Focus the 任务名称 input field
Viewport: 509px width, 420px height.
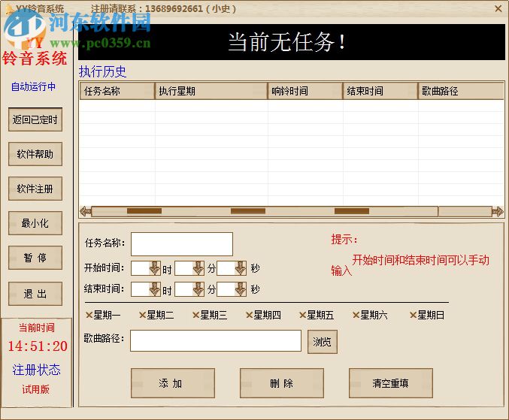[x=182, y=244]
